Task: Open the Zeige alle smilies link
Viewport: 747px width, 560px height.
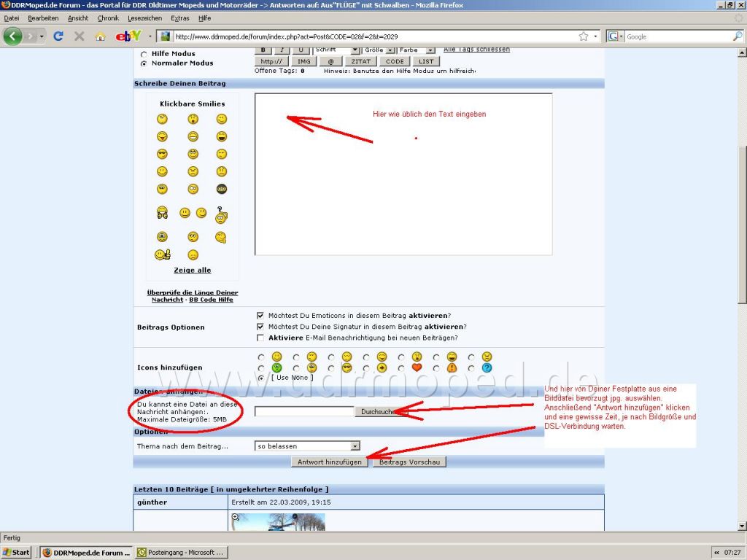Action: (193, 270)
